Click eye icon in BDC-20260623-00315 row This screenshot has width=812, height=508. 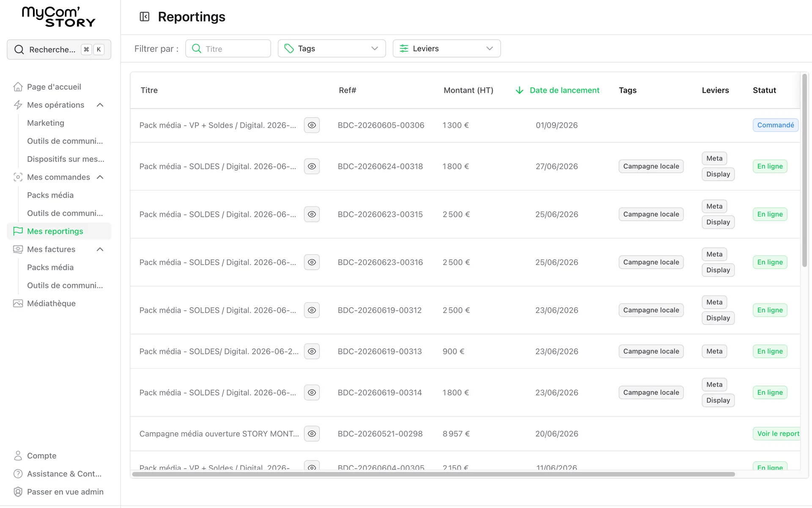coord(312,214)
